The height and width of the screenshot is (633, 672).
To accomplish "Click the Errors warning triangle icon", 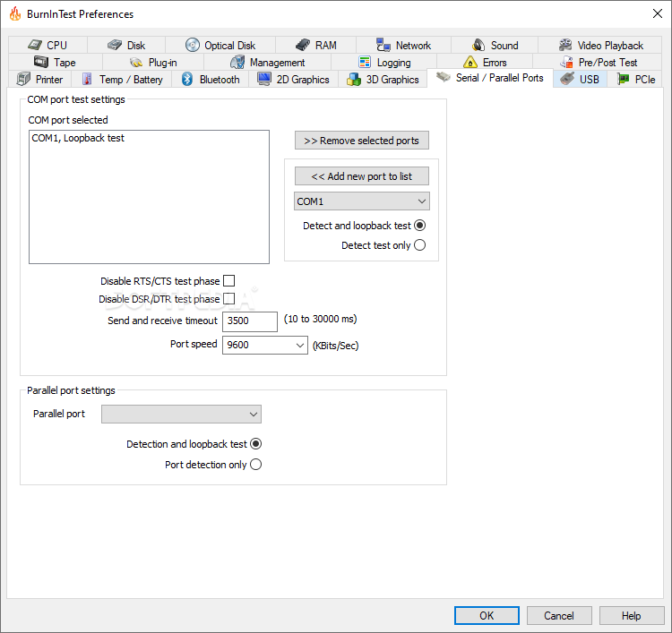I will click(x=470, y=62).
